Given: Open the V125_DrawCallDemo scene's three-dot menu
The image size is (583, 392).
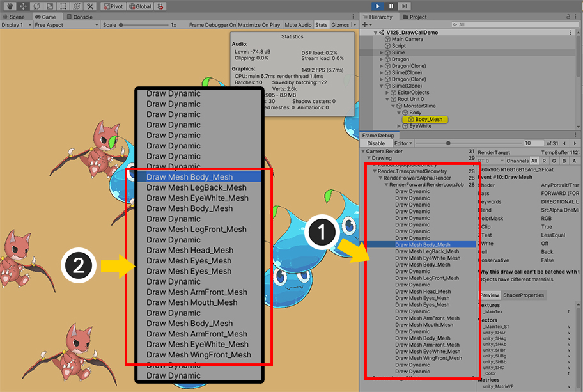Looking at the screenshot, I should click(570, 33).
